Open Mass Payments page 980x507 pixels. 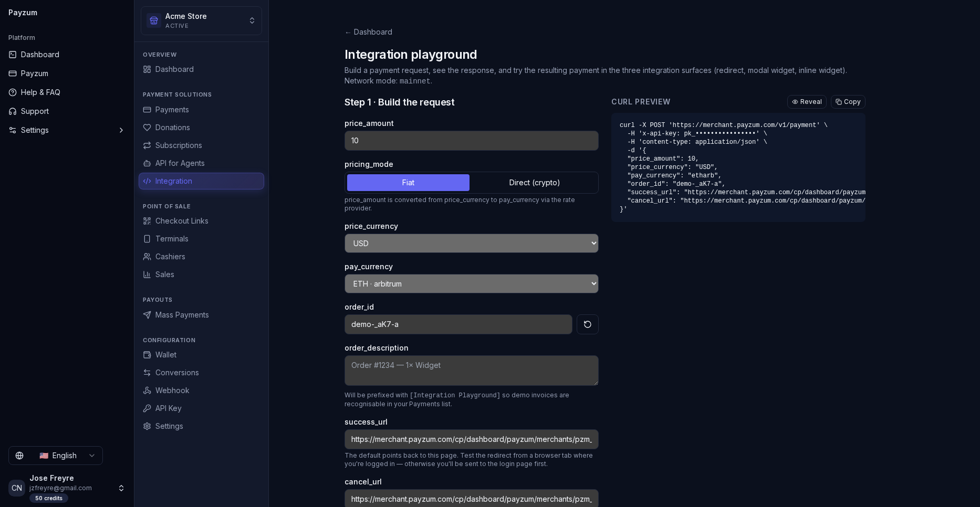(x=201, y=315)
